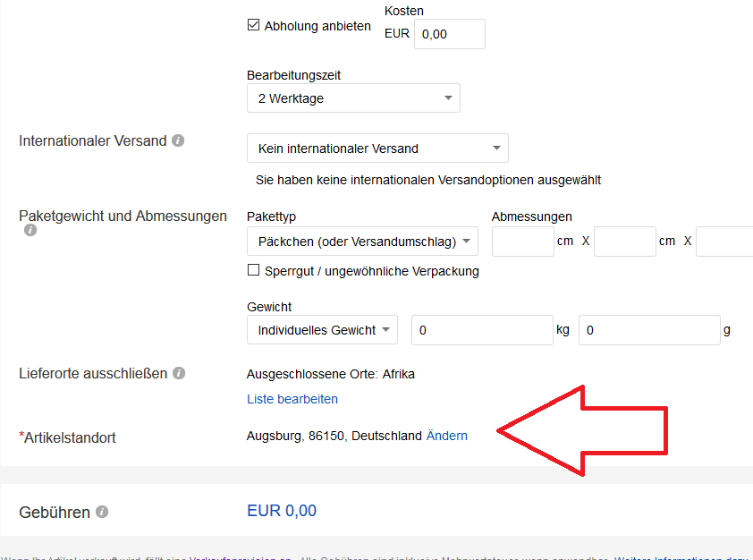This screenshot has height=560, width=753.
Task: Click the first Abmessungen cm field
Action: coord(522,241)
